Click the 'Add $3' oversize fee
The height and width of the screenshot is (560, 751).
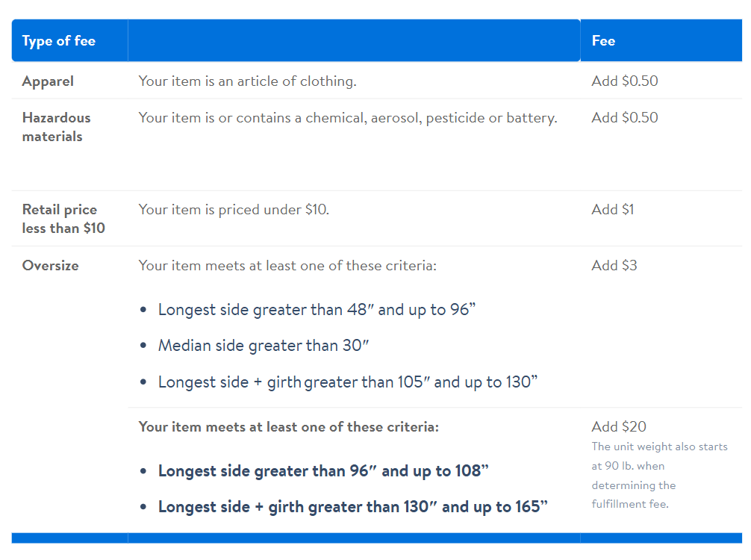click(614, 265)
